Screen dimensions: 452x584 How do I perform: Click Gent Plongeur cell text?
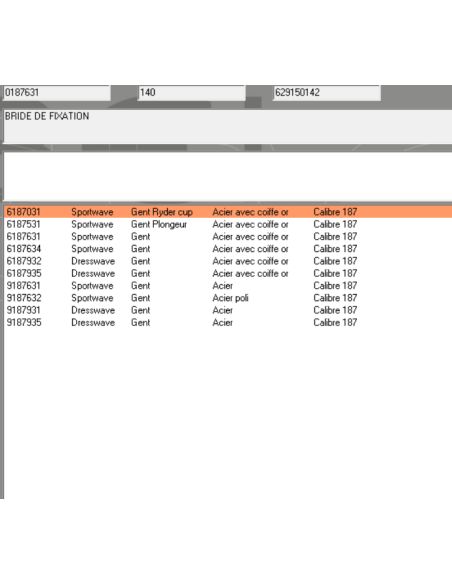tap(159, 224)
